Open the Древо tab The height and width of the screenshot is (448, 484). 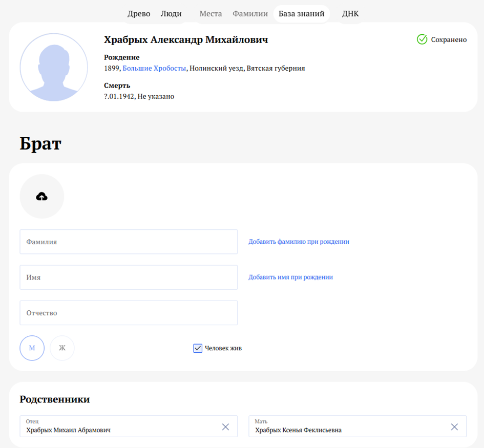pos(139,14)
